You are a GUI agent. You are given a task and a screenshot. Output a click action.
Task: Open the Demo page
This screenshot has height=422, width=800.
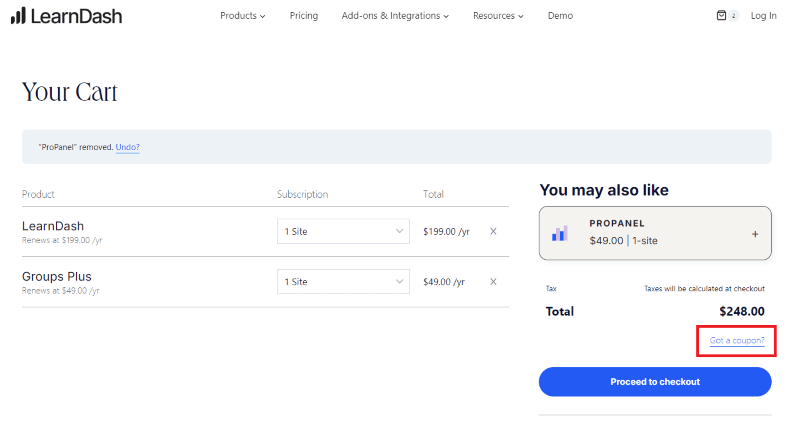point(560,16)
